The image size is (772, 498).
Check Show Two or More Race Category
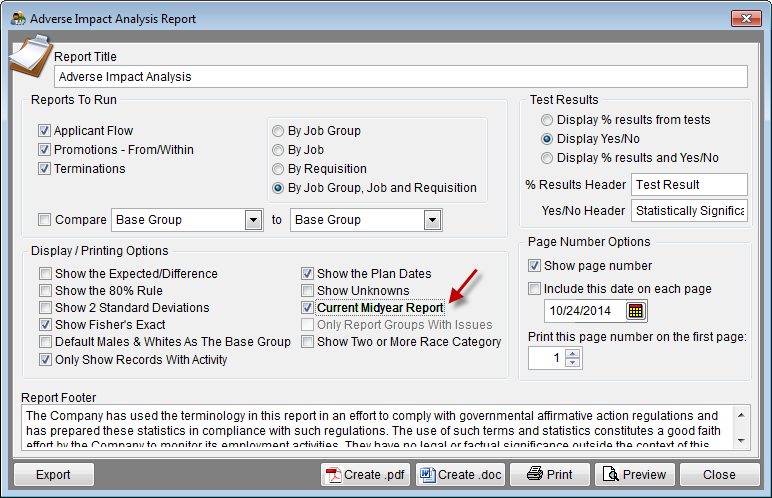[x=307, y=341]
